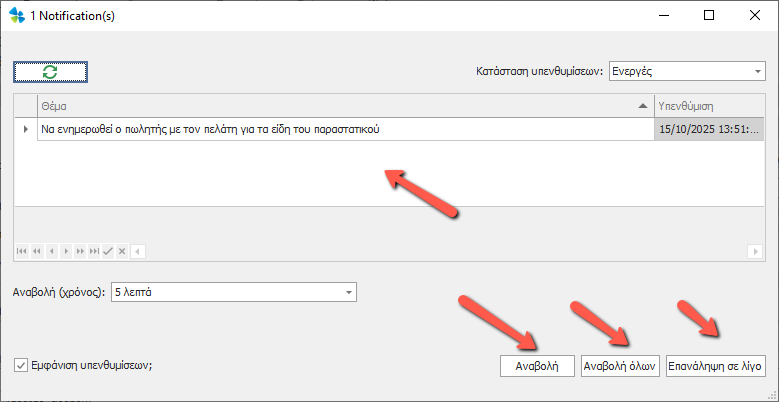Click the Επανάληψη σε λίγο button
Viewport: 779px width, 402px height.
716,366
